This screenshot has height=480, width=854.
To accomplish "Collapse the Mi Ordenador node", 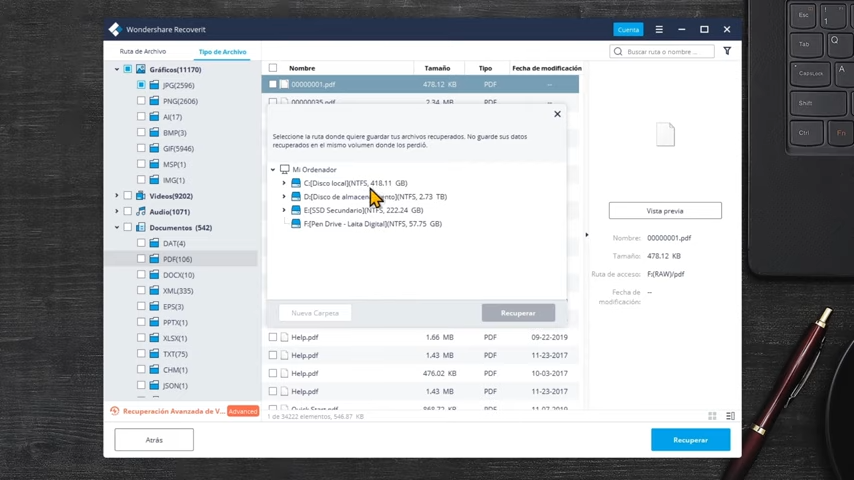I will (273, 169).
